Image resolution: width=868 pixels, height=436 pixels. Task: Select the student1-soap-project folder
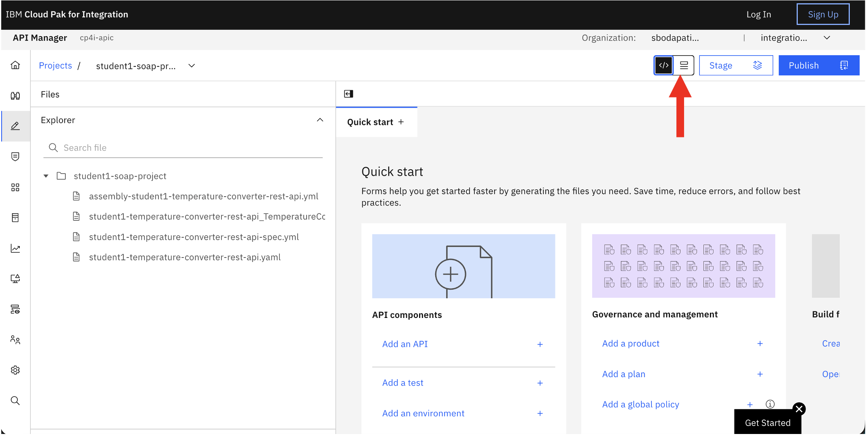click(x=120, y=176)
